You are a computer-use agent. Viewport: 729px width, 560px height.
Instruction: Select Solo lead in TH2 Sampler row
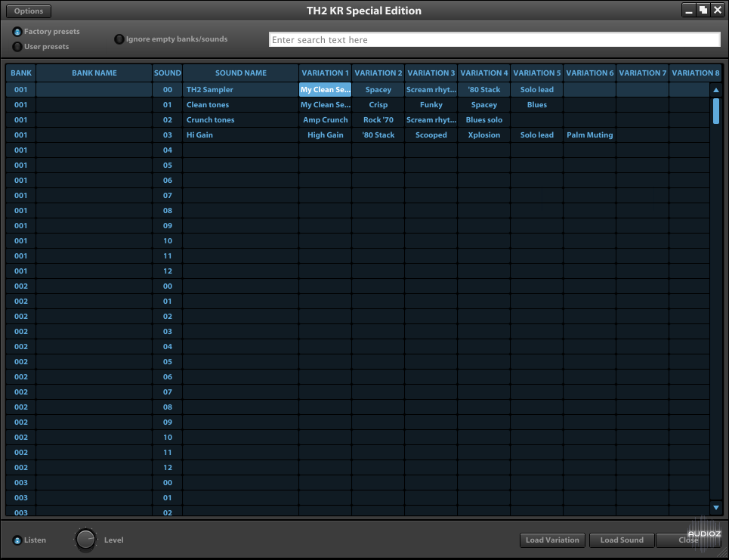[x=537, y=90]
